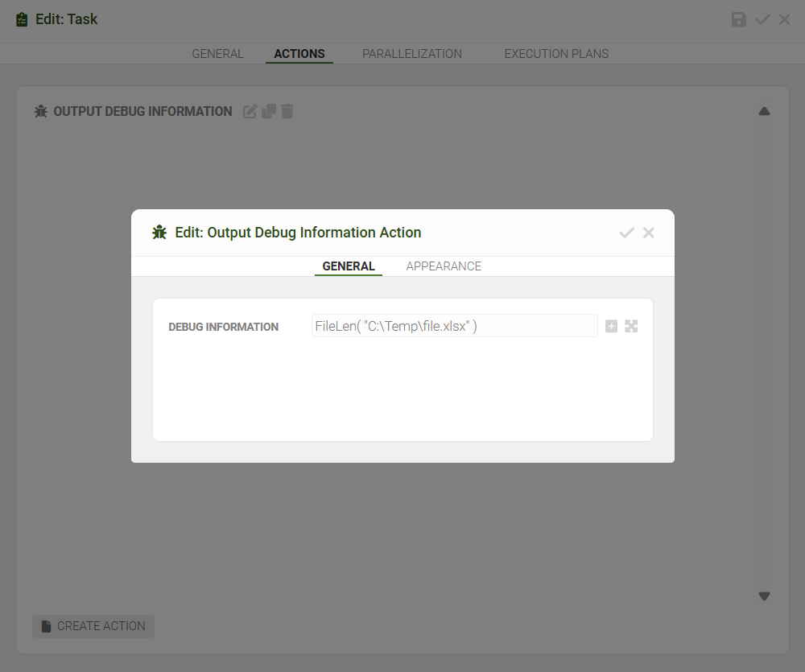Click the save disk icon in the Edit: Task header
Screen dimensions: 805x672
pos(739,19)
